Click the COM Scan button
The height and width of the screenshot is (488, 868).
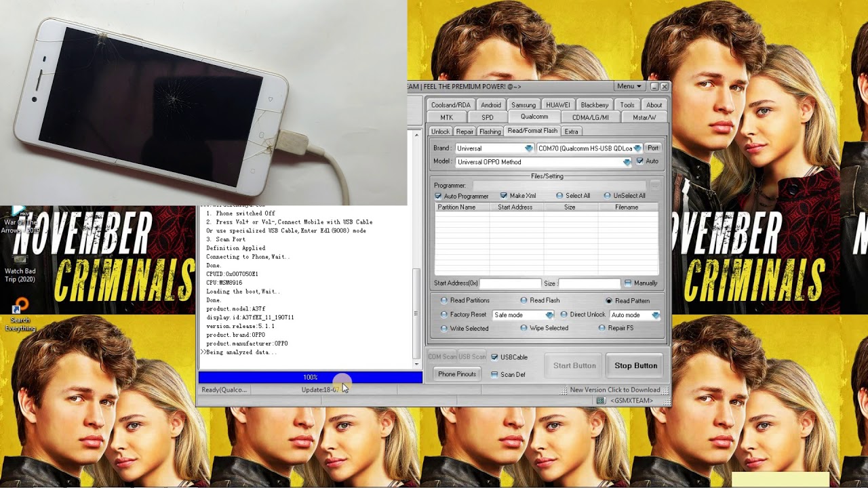coord(442,357)
